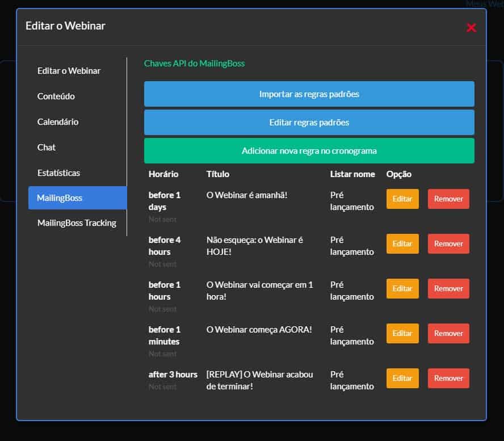The image size is (504, 441).
Task: Close the Editar o Webinar dialog
Action: 471,28
